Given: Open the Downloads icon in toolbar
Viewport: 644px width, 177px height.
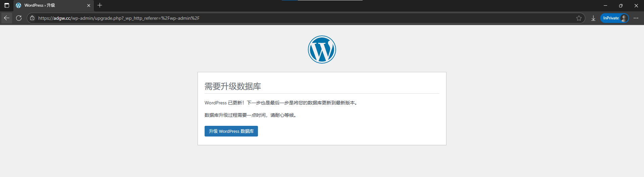Looking at the screenshot, I should 593,18.
